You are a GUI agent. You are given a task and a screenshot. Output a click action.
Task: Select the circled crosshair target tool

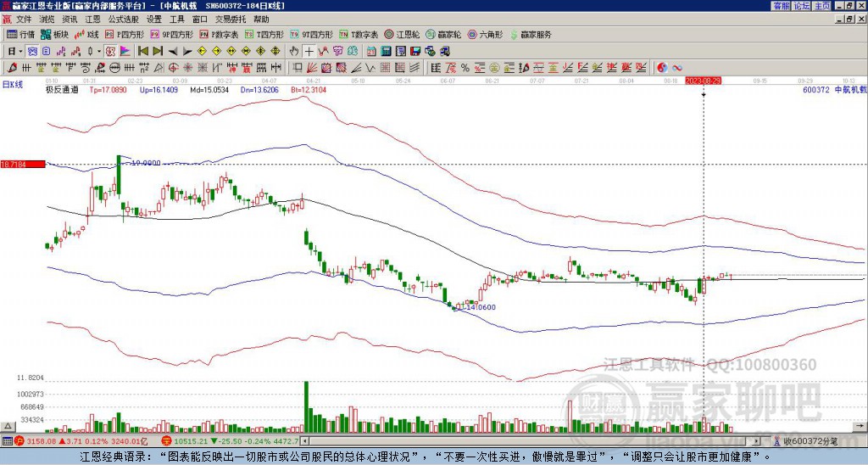(x=173, y=68)
